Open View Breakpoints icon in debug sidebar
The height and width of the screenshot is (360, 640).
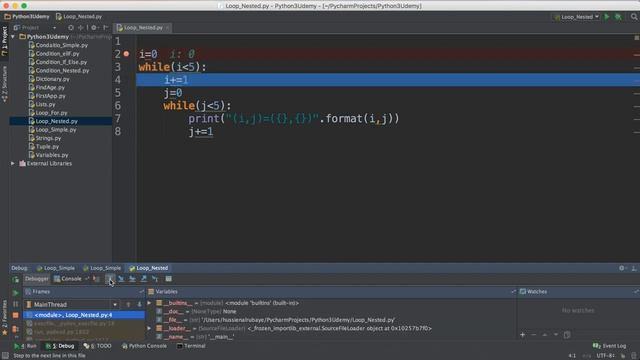pyautogui.click(x=16, y=329)
